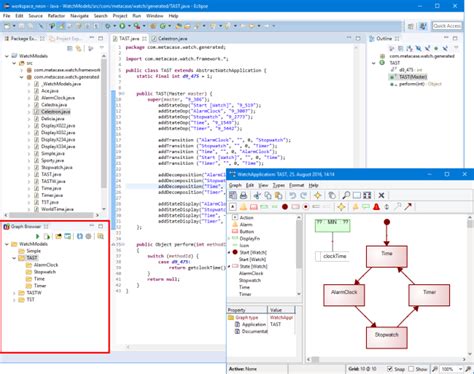The height and width of the screenshot is (374, 474).
Task: Switch to the Project Explorer tab
Action: (x=66, y=39)
